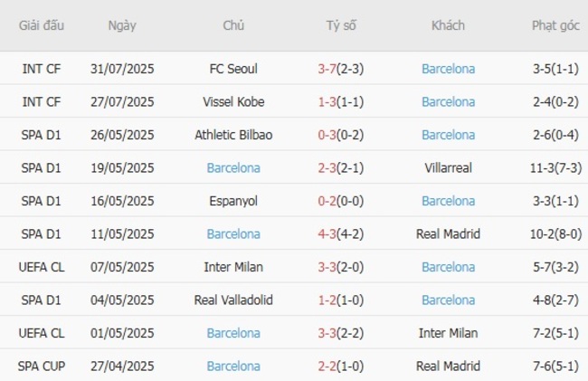Click the date 27/04/2025
Image resolution: width=588 pixels, height=381 pixels.
(122, 367)
